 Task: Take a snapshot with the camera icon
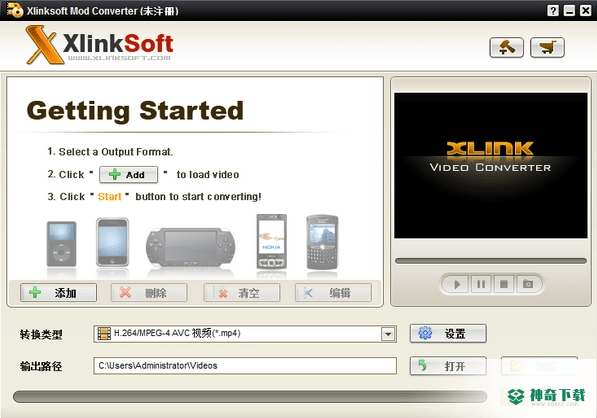coord(528,284)
